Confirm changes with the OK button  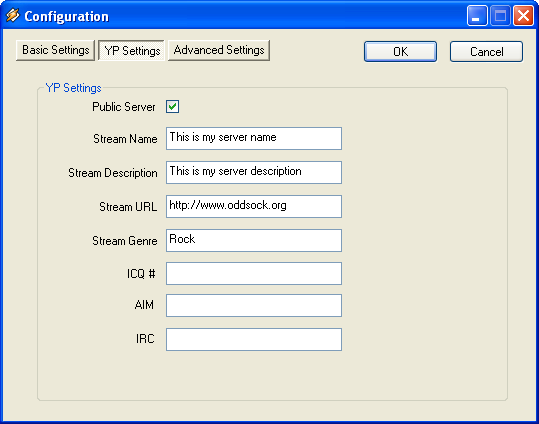click(400, 52)
